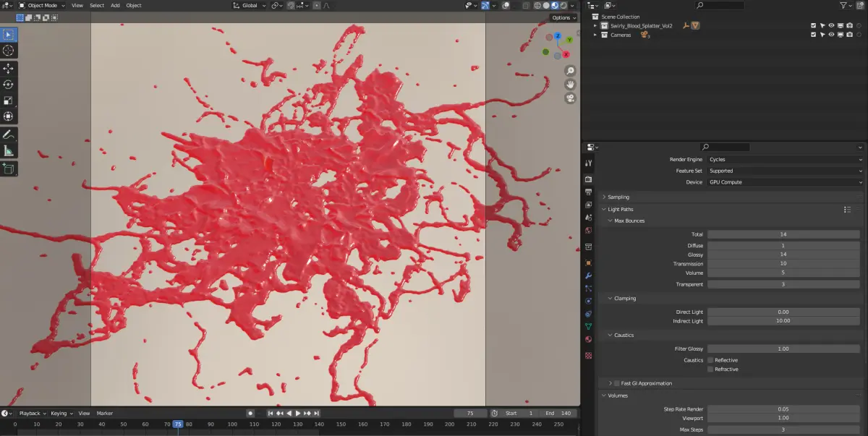Viewport: 868px width, 436px height.
Task: Open the timeline Playback menu
Action: pyautogui.click(x=32, y=413)
